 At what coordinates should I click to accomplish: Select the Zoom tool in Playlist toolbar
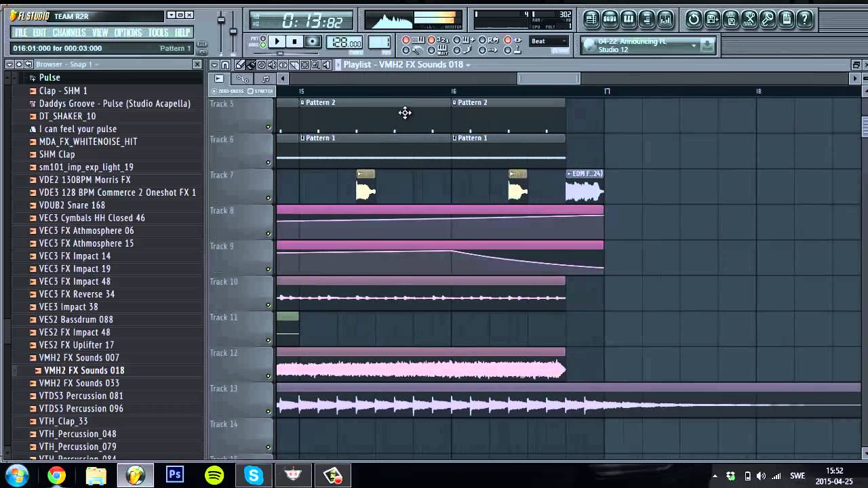click(316, 65)
